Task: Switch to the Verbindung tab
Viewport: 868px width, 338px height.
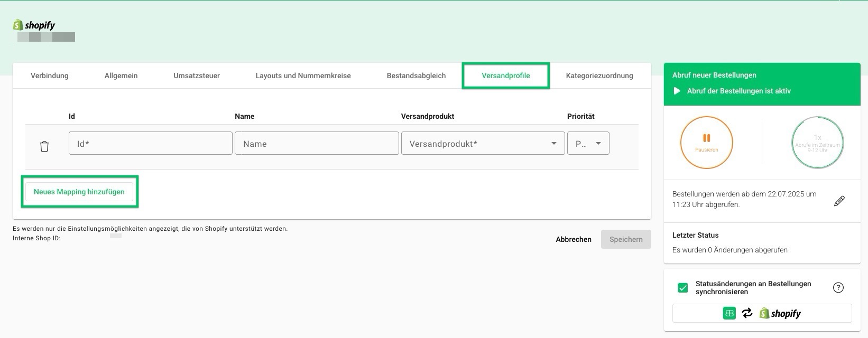Action: point(50,76)
